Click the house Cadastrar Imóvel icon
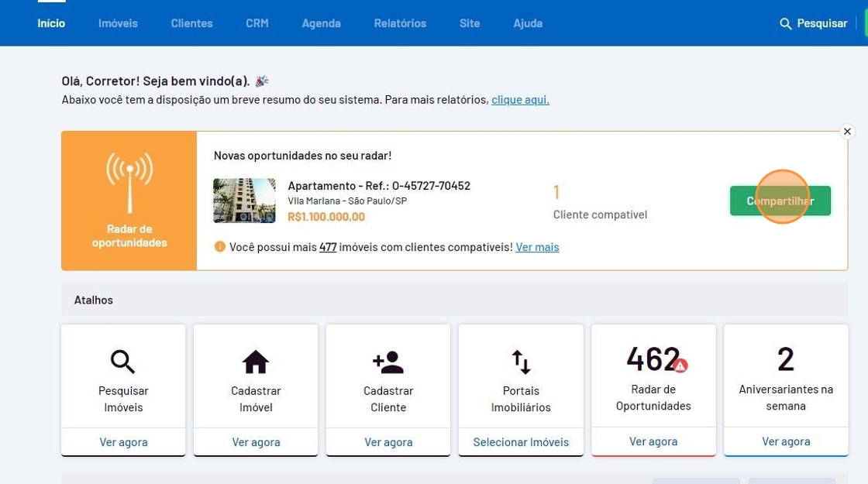The width and height of the screenshot is (868, 484). pyautogui.click(x=255, y=362)
